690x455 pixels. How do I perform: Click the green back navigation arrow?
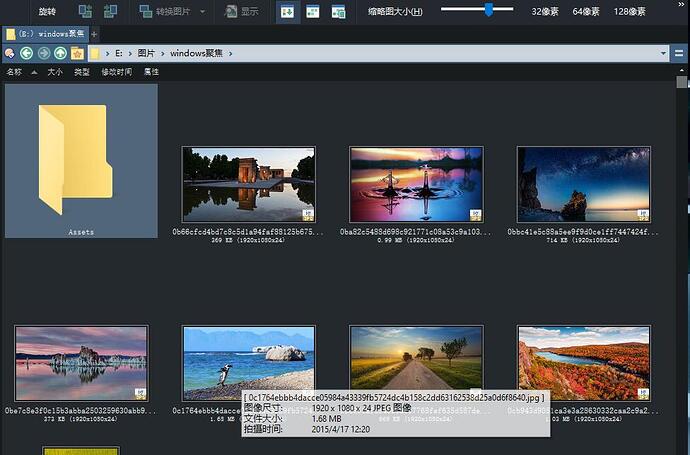point(26,53)
